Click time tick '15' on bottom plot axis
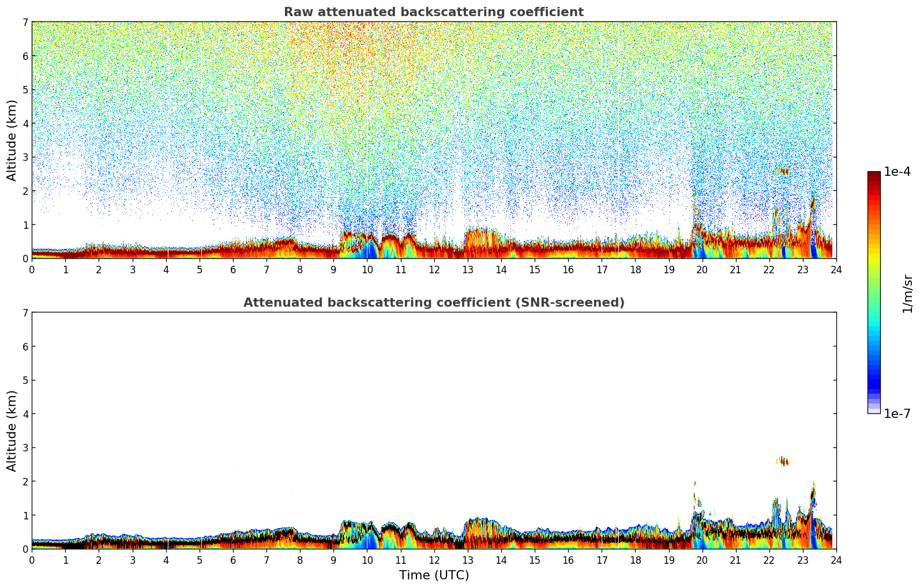The width and height of the screenshot is (920, 588). point(535,560)
